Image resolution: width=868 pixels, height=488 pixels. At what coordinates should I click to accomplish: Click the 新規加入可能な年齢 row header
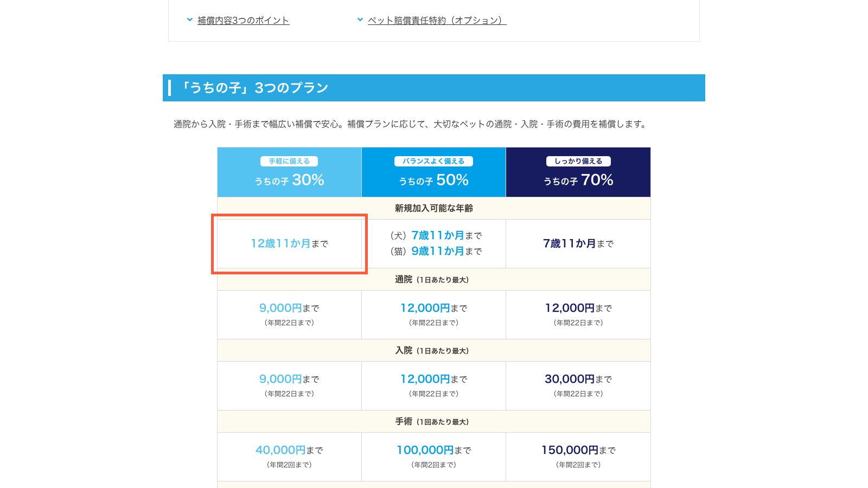pos(434,208)
